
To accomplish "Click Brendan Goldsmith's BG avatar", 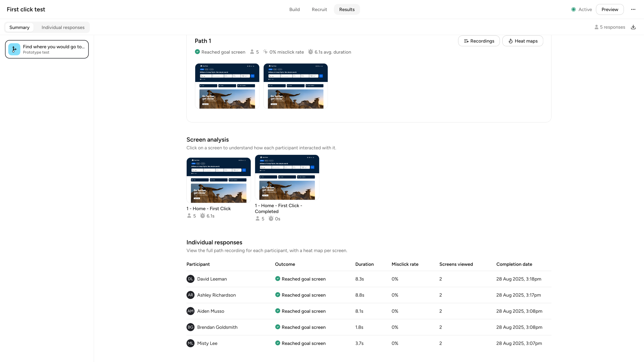I will click(x=190, y=327).
